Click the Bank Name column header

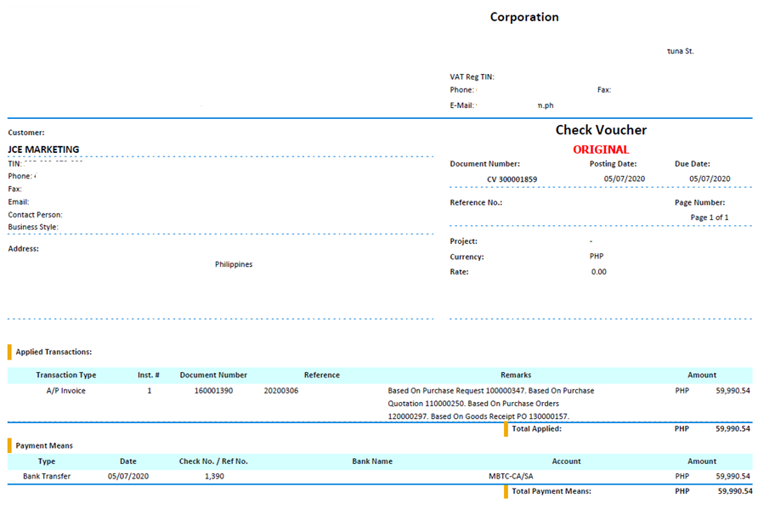coord(372,461)
